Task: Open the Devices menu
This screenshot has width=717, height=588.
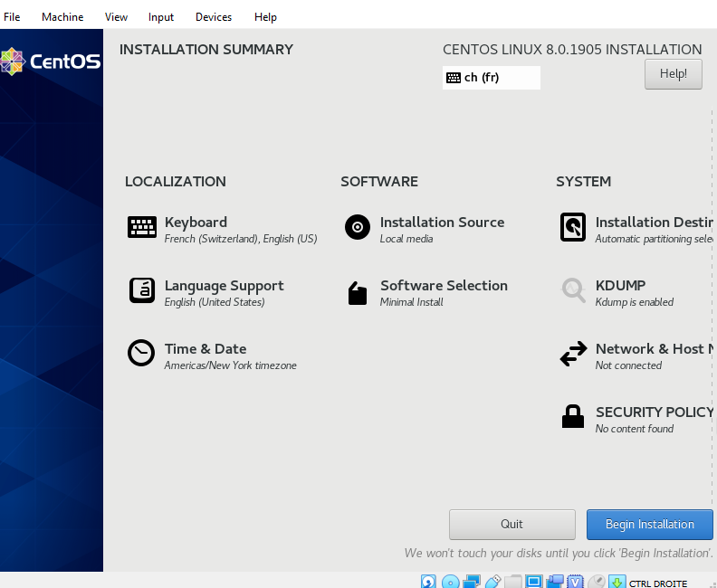Action: pyautogui.click(x=214, y=17)
